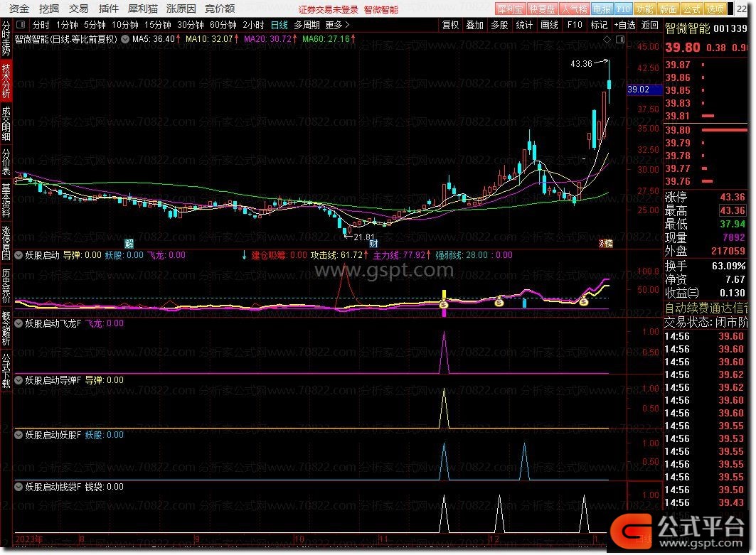Open the 妖股启动导弹F indicator dropdown

tap(18, 380)
